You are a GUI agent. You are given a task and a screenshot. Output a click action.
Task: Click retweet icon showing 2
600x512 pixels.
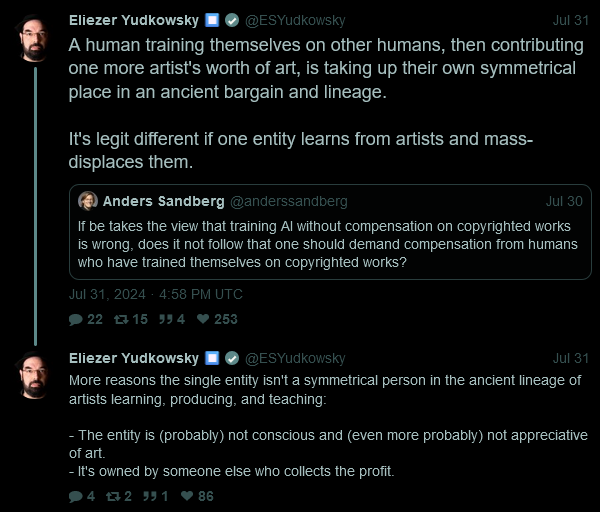click(x=113, y=497)
